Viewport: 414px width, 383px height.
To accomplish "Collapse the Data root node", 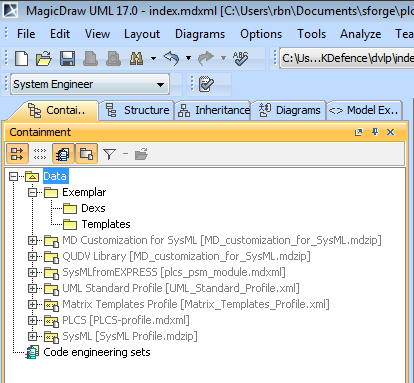I will [14, 176].
